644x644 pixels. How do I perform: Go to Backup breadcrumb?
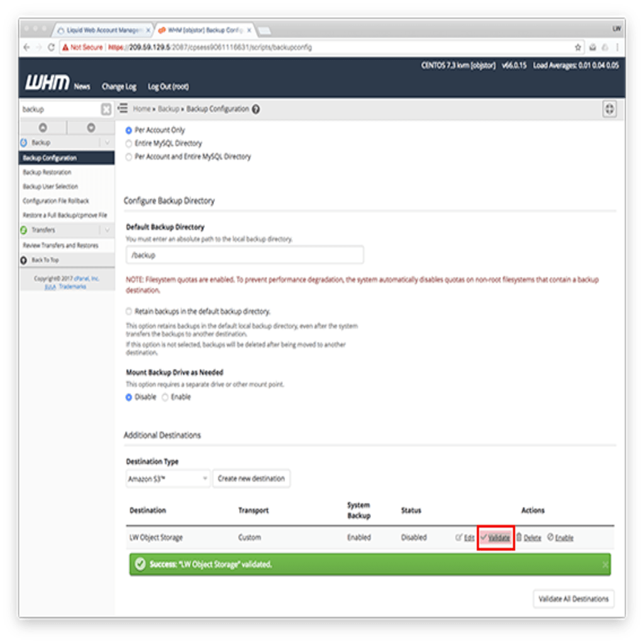coord(169,109)
